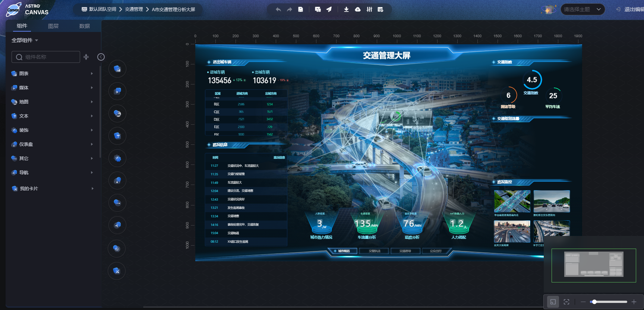Image resolution: width=644 pixels, height=310 pixels.
Task: Click the zoom out minus button
Action: coord(583,302)
